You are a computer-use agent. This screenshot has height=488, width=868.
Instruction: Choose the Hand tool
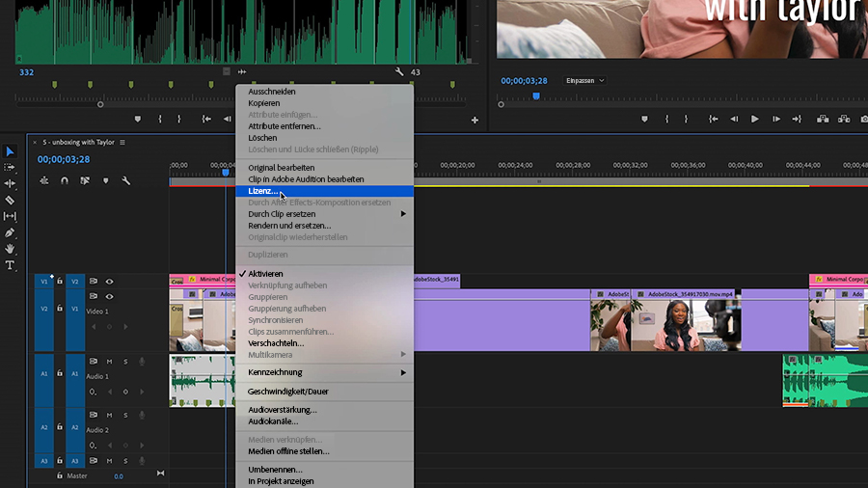tap(10, 249)
